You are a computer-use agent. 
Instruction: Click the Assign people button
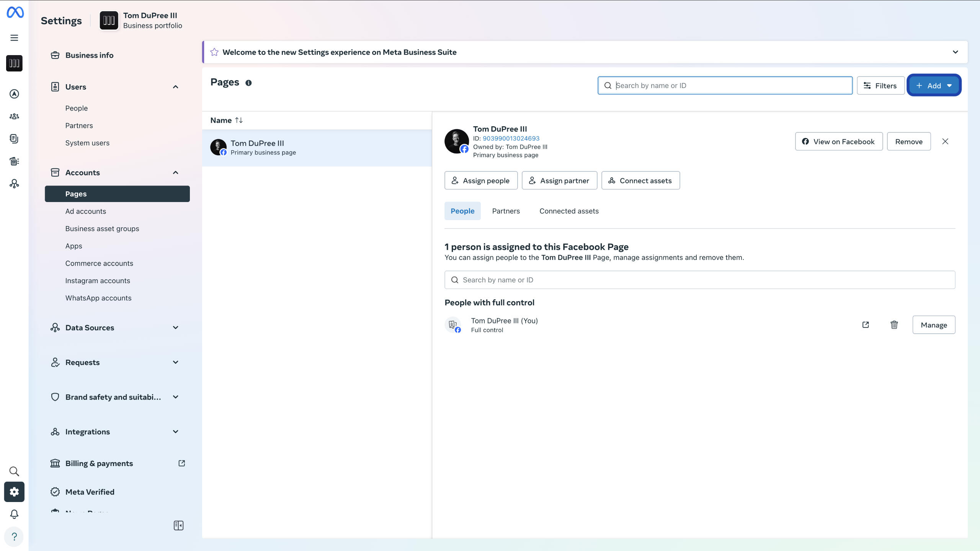pyautogui.click(x=481, y=181)
